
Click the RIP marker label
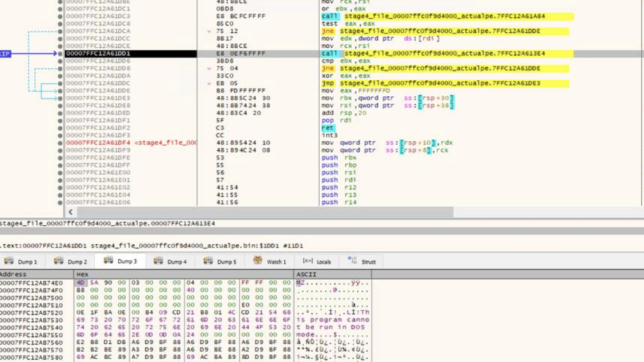(x=5, y=54)
